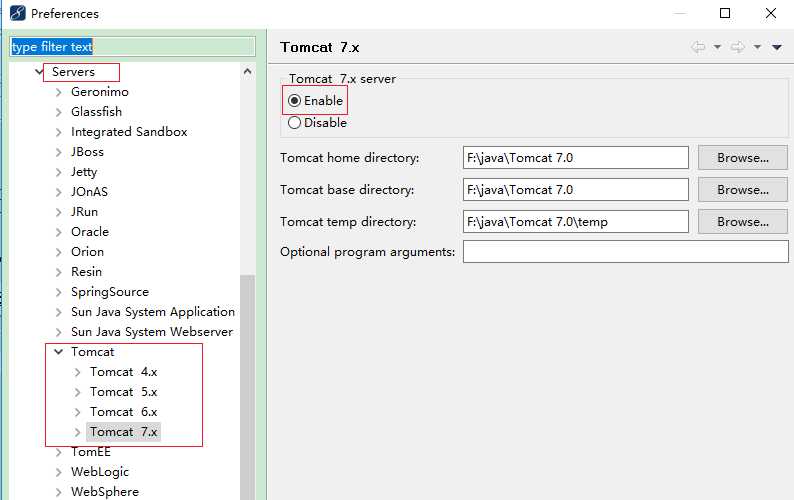Select Tomcat 6.x tree item
Image resolution: width=794 pixels, height=500 pixels.
(x=124, y=412)
